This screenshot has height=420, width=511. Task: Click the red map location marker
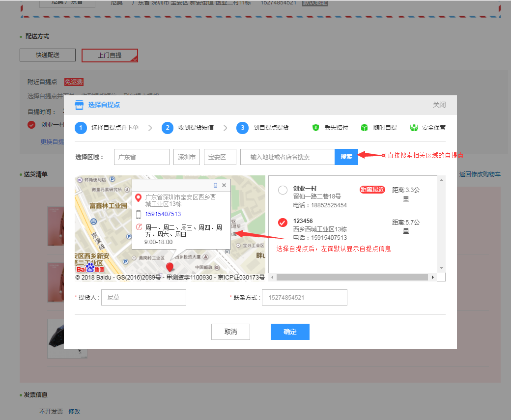(170, 267)
